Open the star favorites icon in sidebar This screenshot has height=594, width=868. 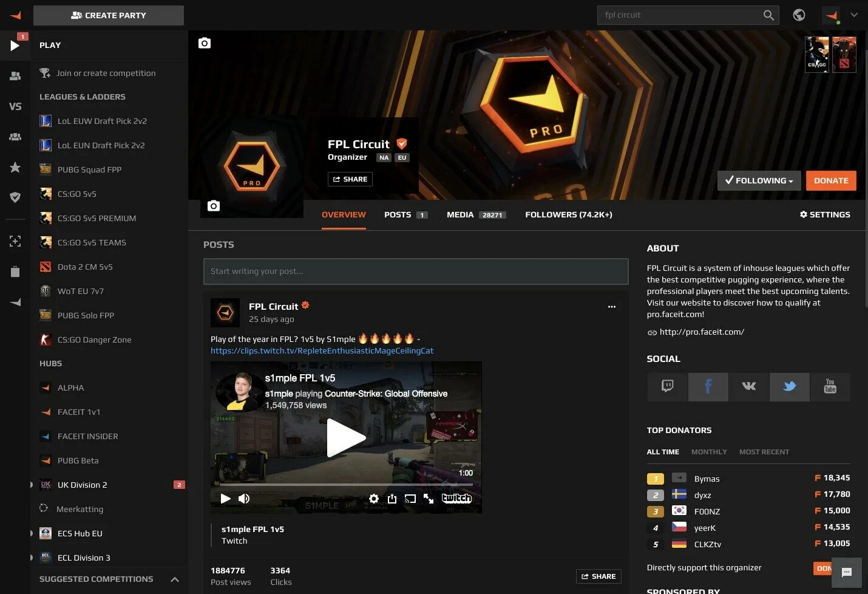(15, 168)
